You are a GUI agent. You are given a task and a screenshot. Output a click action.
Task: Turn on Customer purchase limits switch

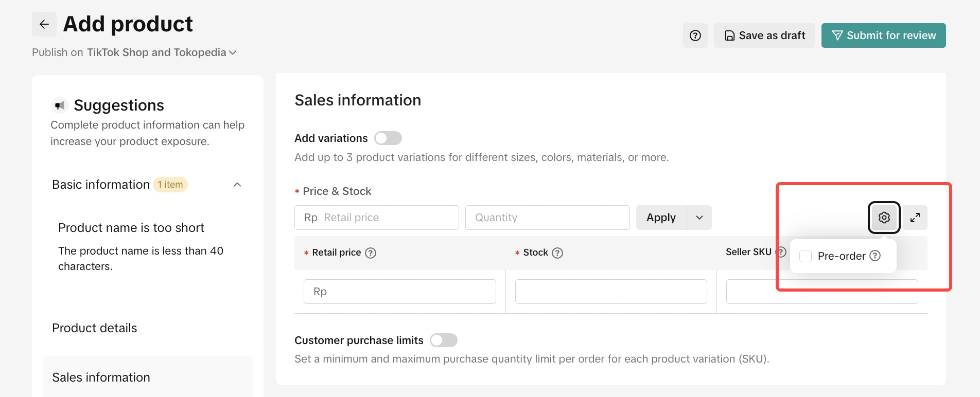[443, 340]
